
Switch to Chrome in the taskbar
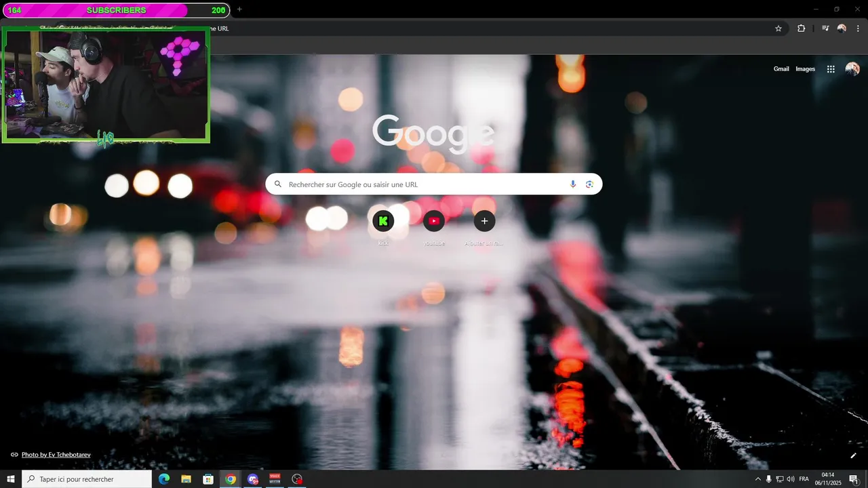[231, 479]
